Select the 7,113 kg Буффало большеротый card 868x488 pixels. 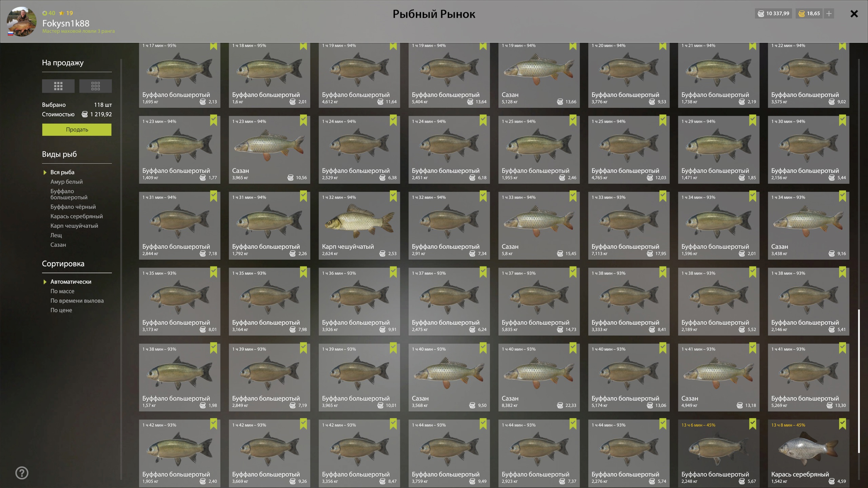click(629, 226)
